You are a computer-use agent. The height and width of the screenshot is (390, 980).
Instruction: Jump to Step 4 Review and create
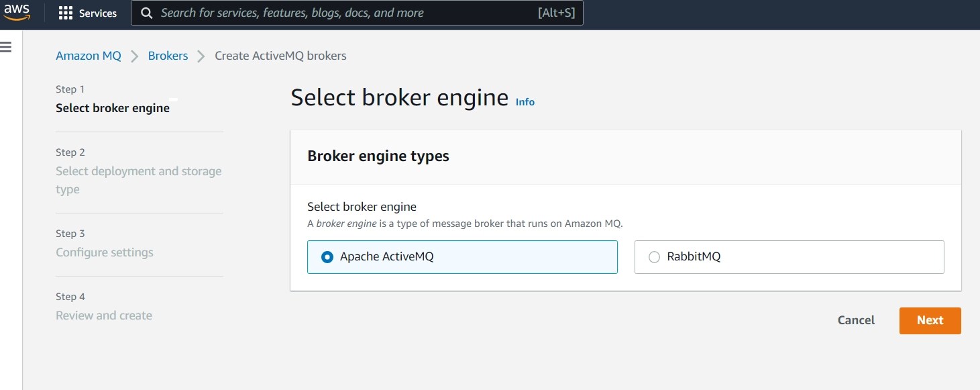pyautogui.click(x=103, y=315)
